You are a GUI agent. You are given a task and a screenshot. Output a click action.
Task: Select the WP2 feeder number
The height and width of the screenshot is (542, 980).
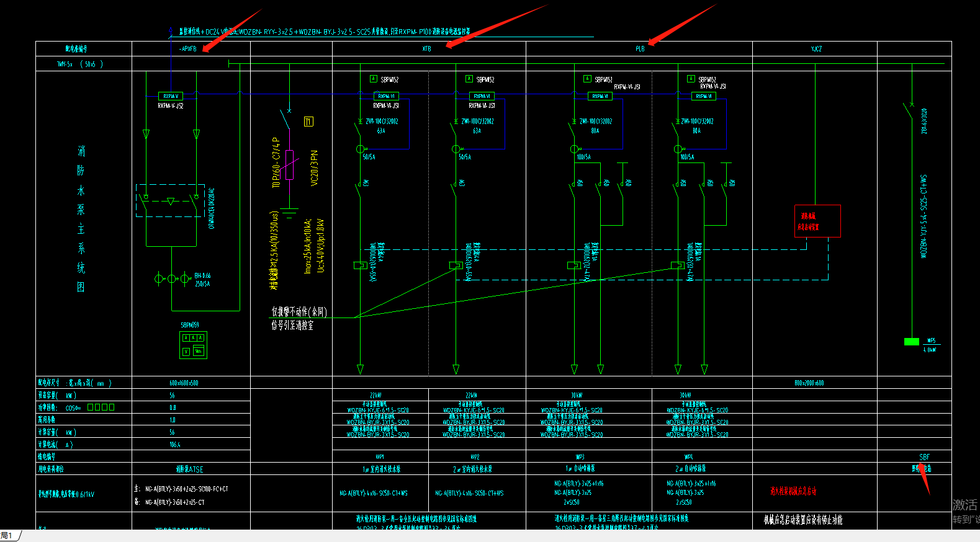point(475,457)
